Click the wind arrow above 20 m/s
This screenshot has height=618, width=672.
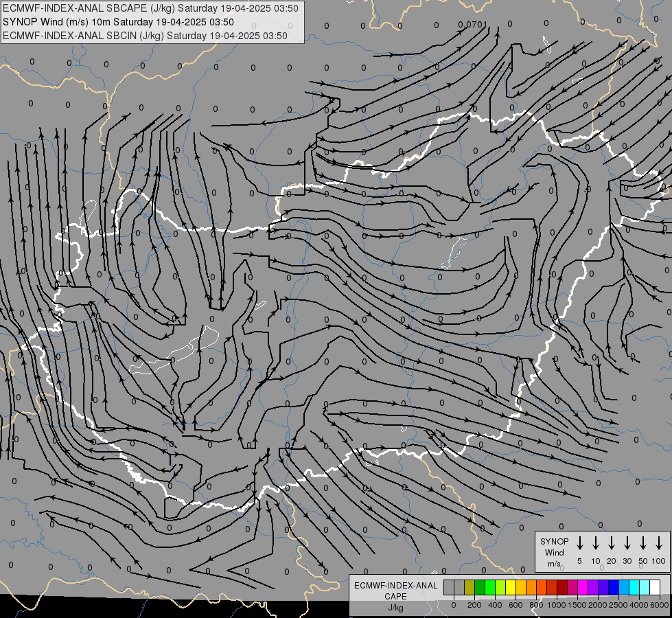(611, 543)
